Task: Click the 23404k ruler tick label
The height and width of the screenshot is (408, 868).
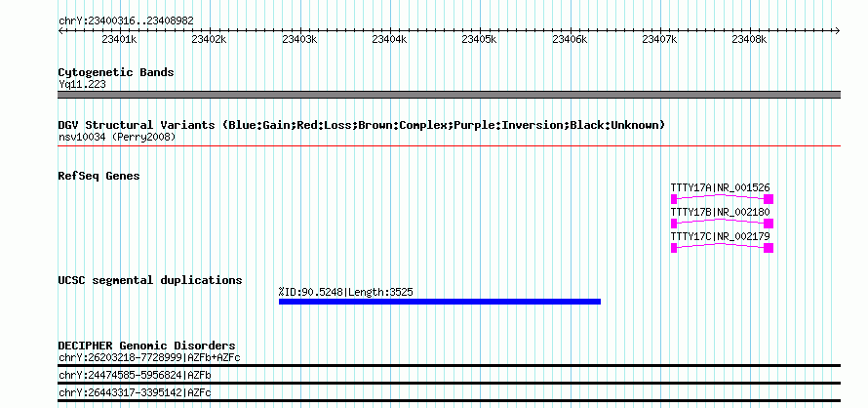Action: pos(390,39)
